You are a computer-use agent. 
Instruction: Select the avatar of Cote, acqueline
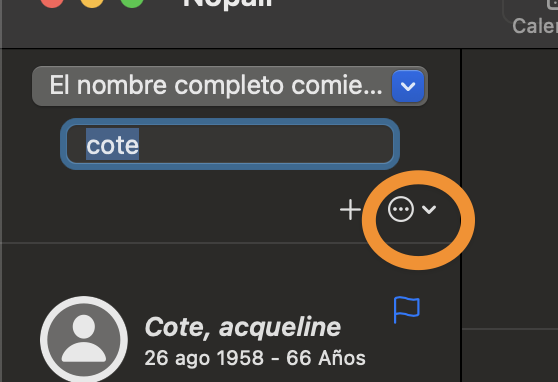[x=84, y=340]
